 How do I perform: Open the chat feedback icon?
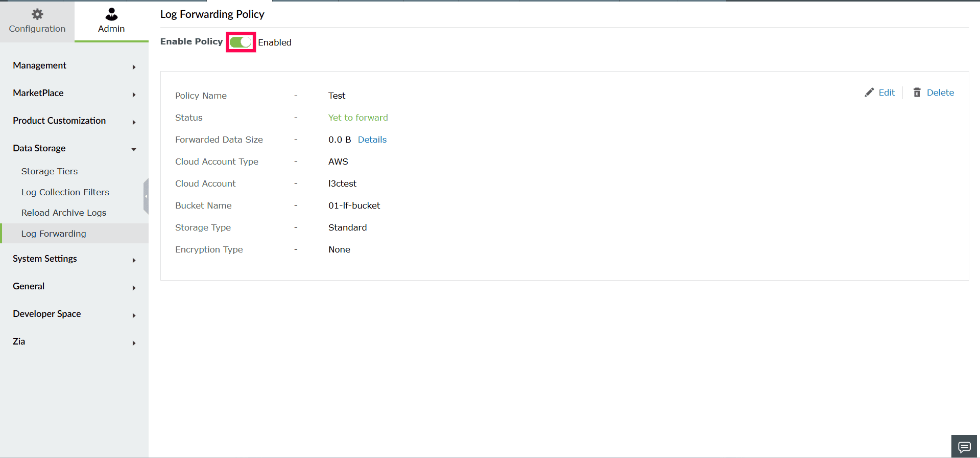tap(964, 447)
